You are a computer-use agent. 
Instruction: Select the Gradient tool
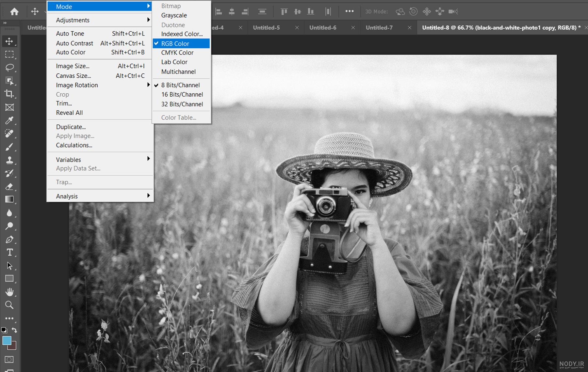tap(9, 199)
